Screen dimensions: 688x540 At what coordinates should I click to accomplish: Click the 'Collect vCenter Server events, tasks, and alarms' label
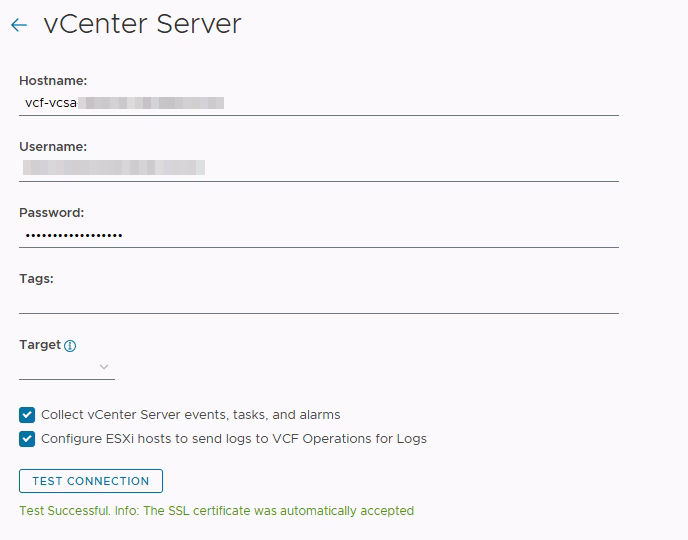tap(190, 414)
